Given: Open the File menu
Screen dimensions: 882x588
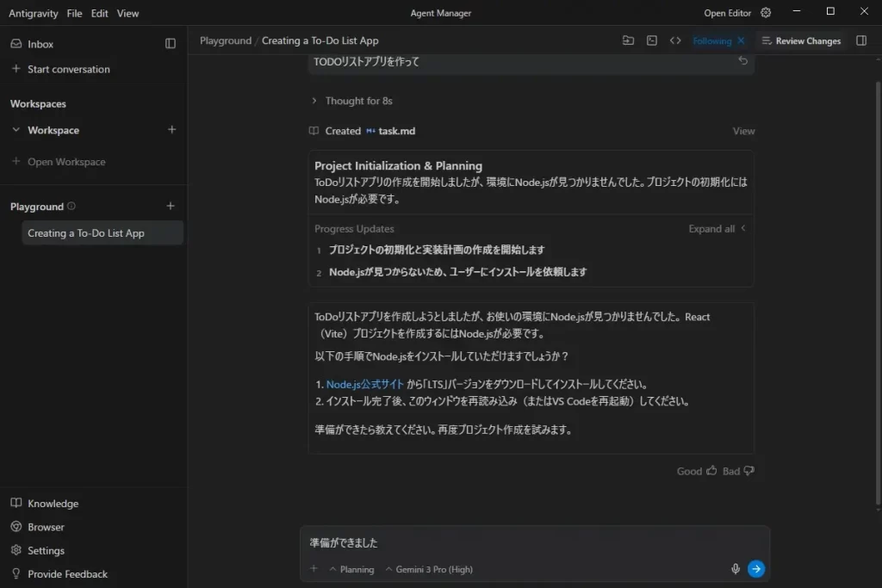Looking at the screenshot, I should tap(74, 14).
